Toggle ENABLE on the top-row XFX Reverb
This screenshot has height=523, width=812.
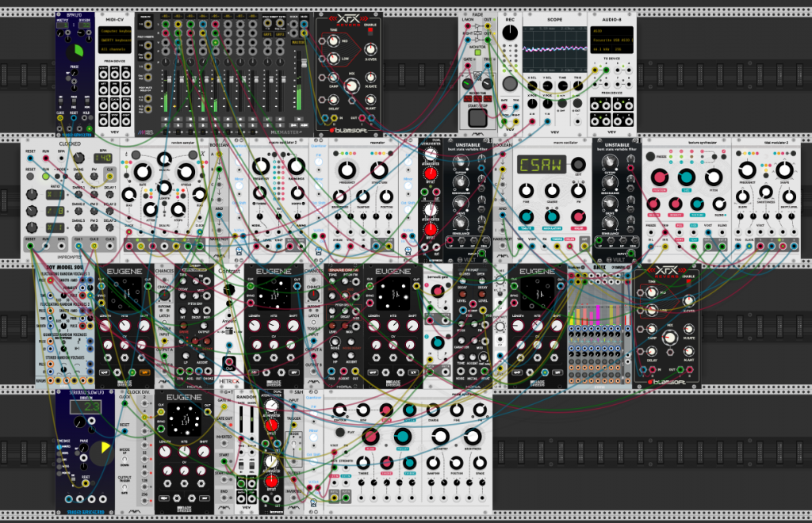click(370, 31)
